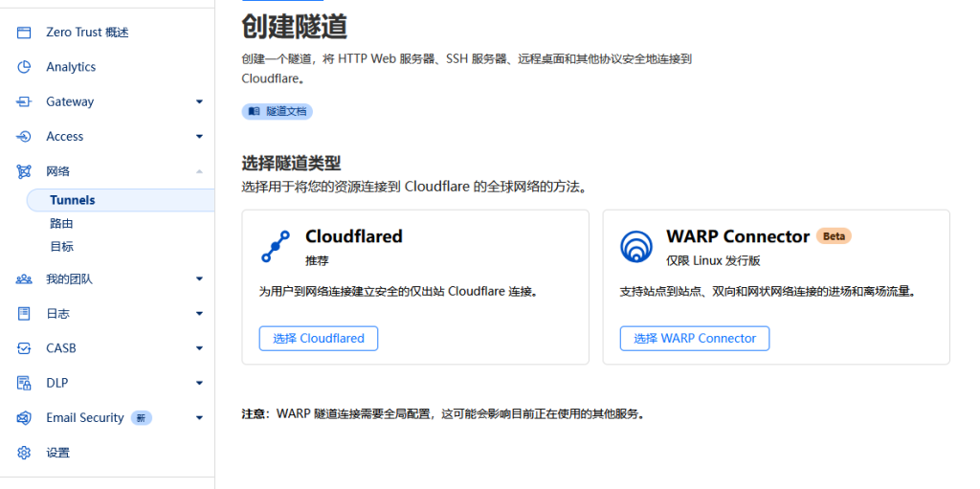Click the 网络 label in sidebar
The image size is (980, 489).
58,171
